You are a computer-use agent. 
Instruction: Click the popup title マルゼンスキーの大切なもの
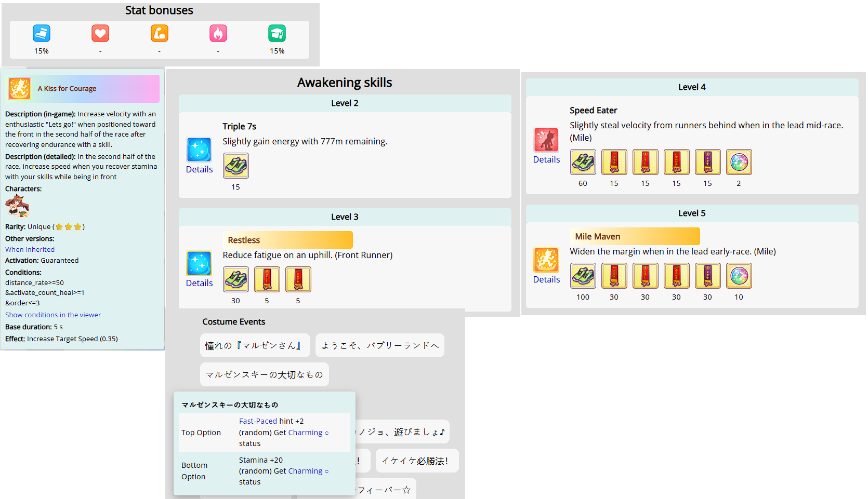coord(230,405)
